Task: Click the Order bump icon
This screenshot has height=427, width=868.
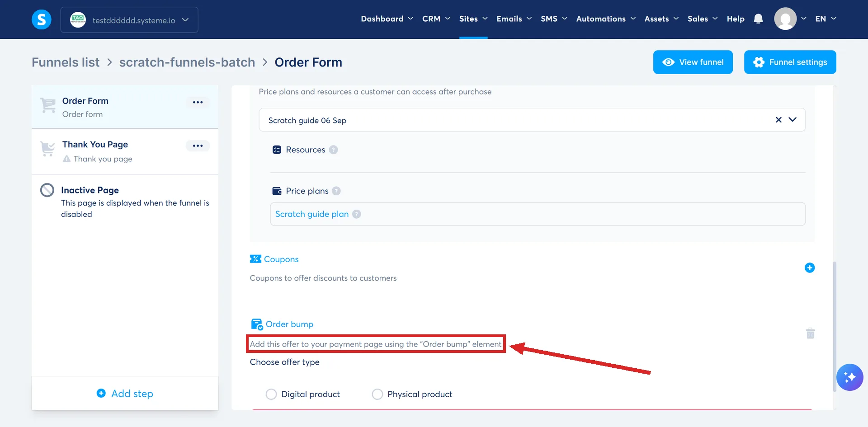Action: tap(257, 324)
